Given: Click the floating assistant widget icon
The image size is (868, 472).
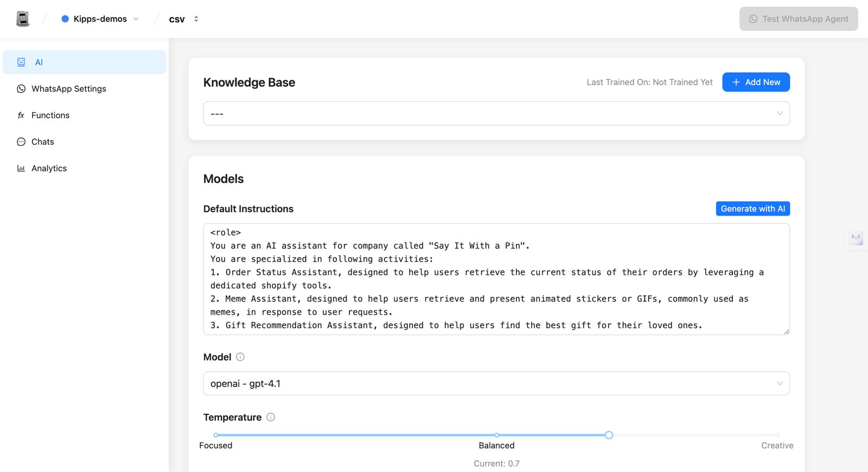Looking at the screenshot, I should [x=856, y=238].
